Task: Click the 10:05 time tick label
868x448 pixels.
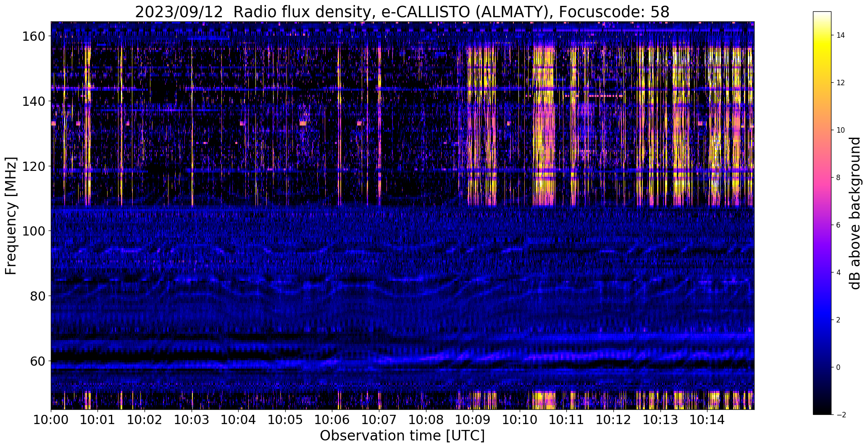Action: pyautogui.click(x=285, y=419)
